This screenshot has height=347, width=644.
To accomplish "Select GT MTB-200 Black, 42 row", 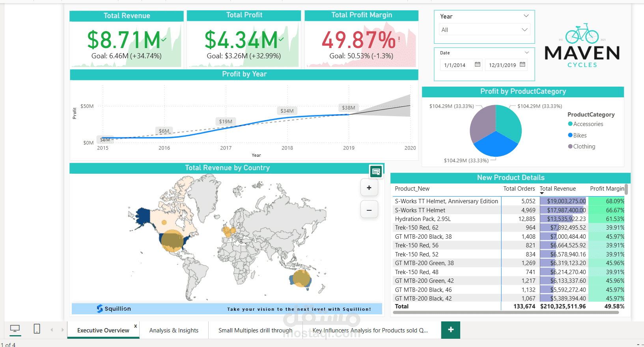I will coord(509,298).
